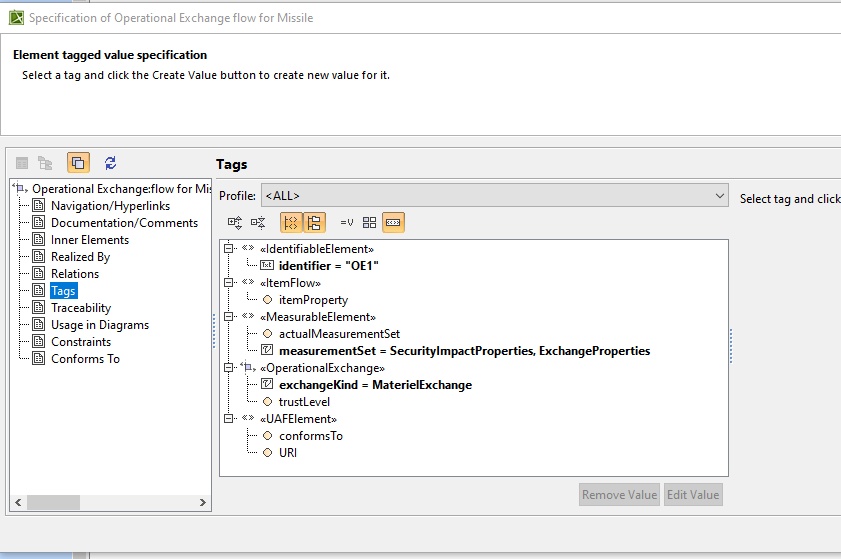Toggle the second highlighted hierarchy toolbar button
Screen dimensions: 841x559
click(313, 223)
